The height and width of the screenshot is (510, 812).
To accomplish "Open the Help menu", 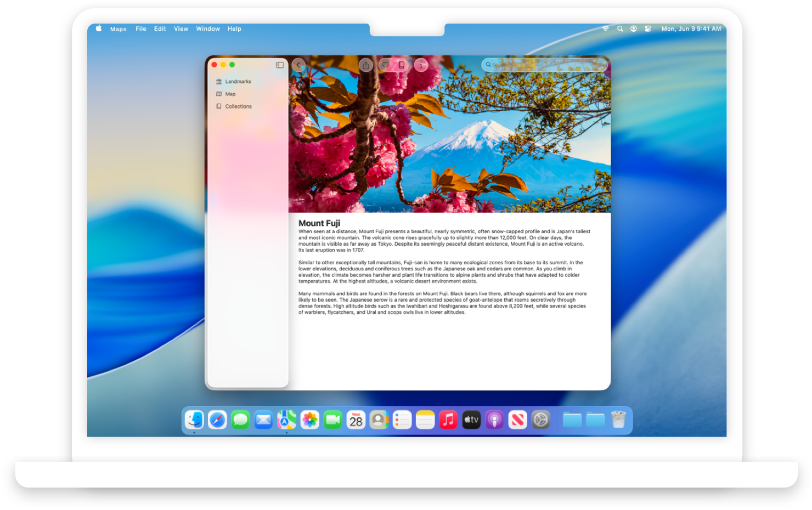I will tap(234, 29).
